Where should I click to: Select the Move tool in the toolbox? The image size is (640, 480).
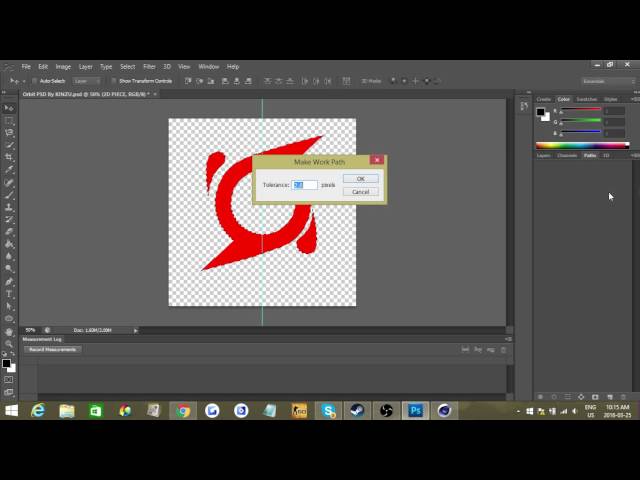point(9,108)
